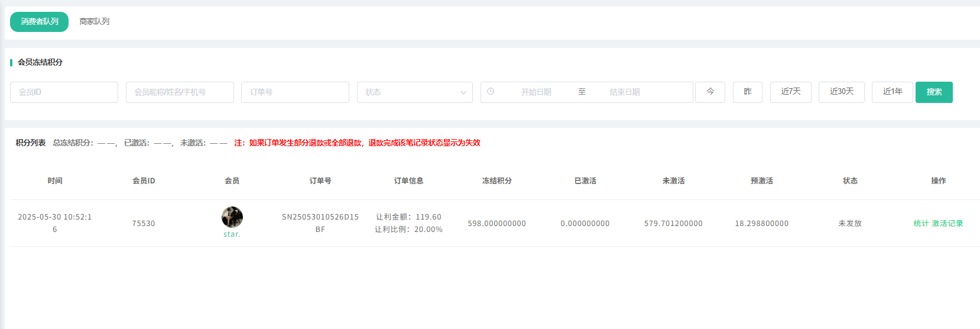
Task: Filter by 近30天
Action: pos(841,92)
